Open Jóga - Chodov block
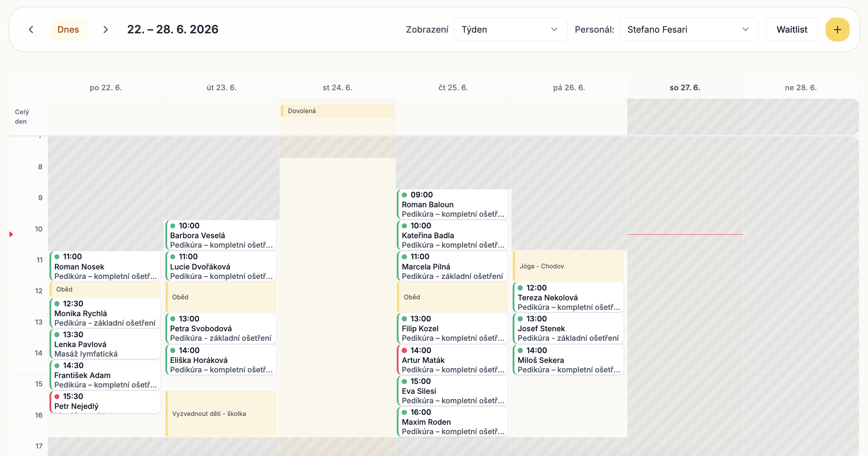 568,266
